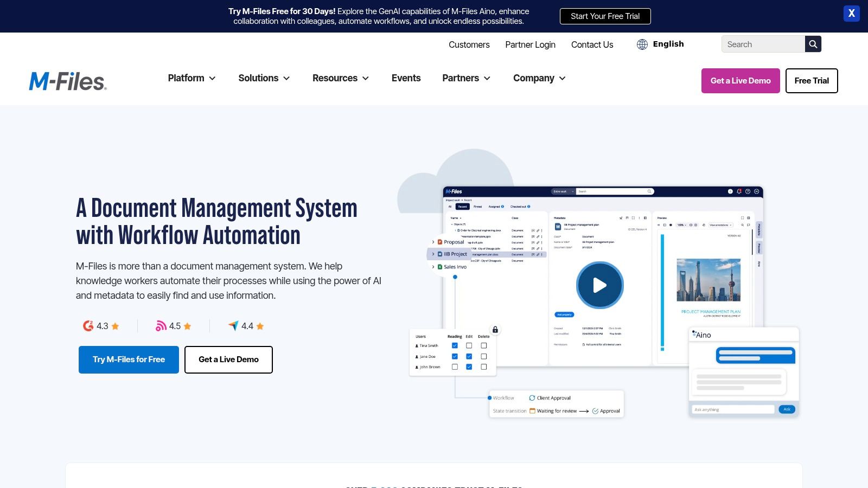Click the M-Files logo in the header
The width and height of the screenshot is (868, 488).
[68, 81]
